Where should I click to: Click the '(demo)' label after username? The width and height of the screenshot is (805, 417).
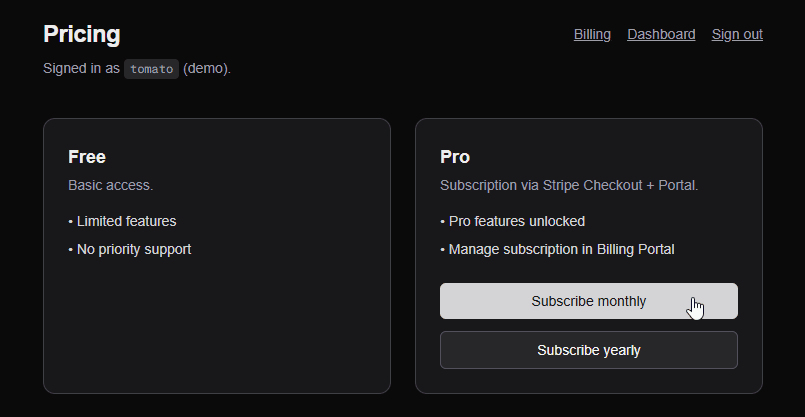tap(207, 69)
